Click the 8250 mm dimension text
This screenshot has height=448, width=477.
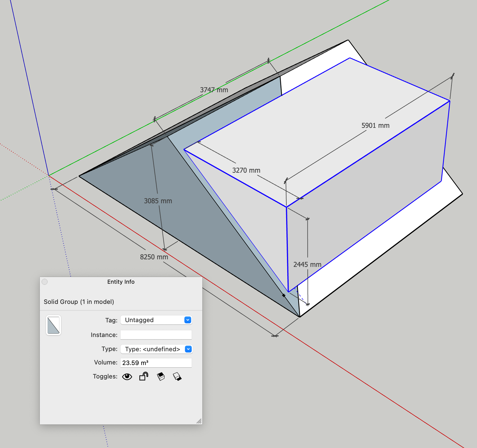pos(154,257)
